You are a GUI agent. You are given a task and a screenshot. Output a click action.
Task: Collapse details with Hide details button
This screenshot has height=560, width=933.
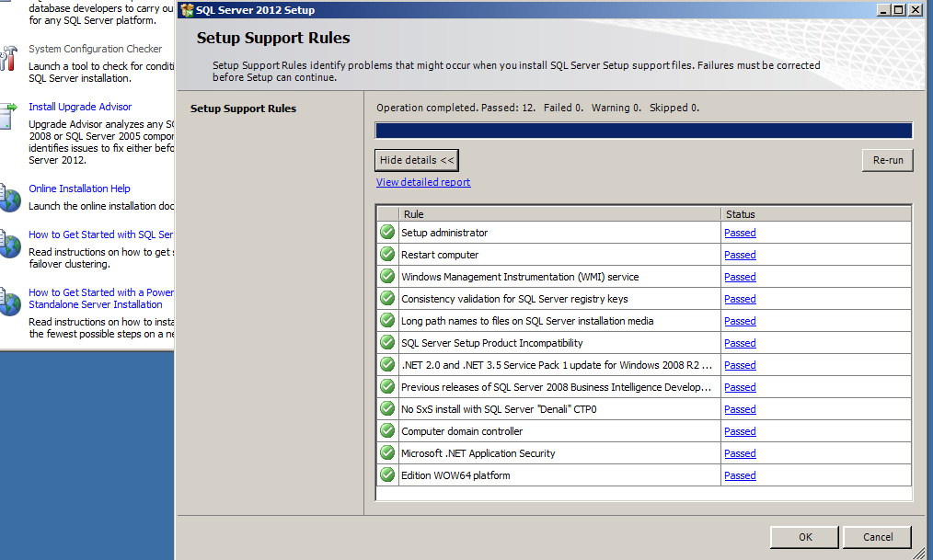click(x=417, y=160)
